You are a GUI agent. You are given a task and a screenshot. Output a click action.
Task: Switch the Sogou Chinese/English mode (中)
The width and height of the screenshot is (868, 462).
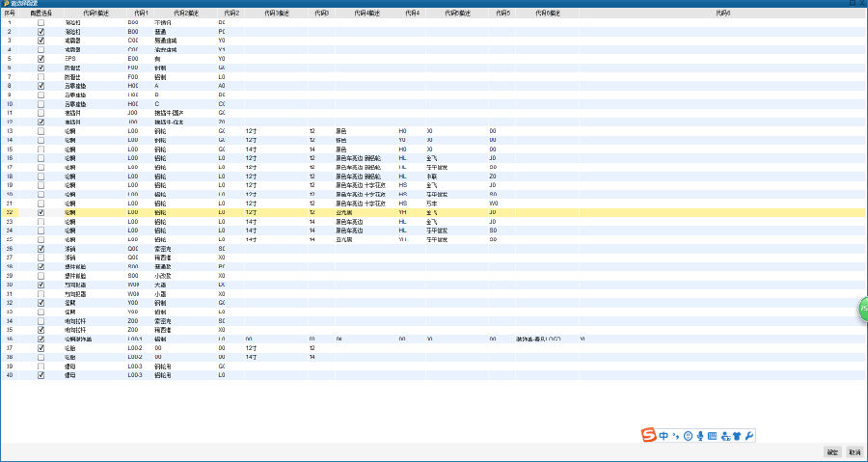click(x=664, y=436)
